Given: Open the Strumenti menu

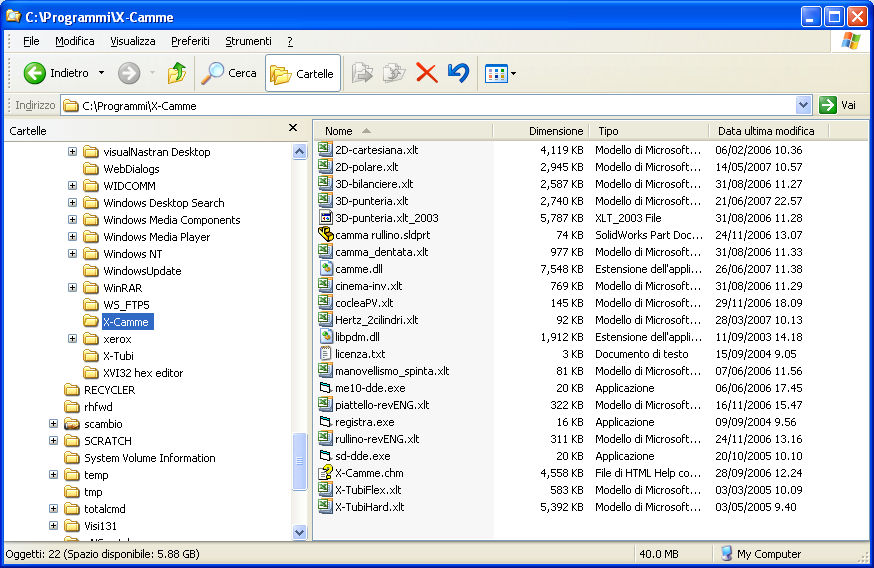Looking at the screenshot, I should pos(249,41).
